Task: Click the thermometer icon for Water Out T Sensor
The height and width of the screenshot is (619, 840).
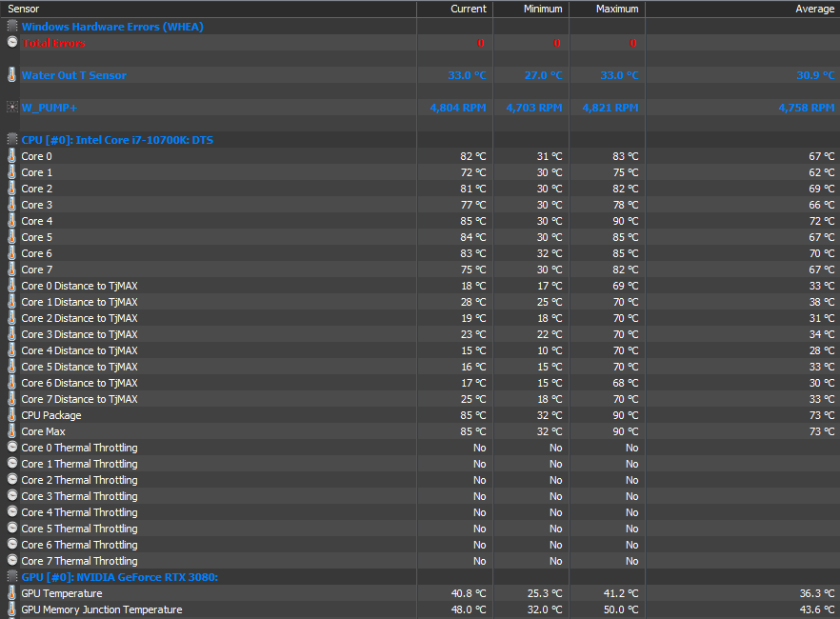Action: (x=11, y=75)
